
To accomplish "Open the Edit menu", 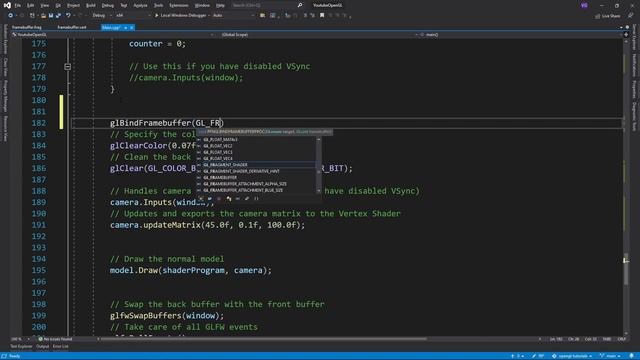I will click(31, 5).
